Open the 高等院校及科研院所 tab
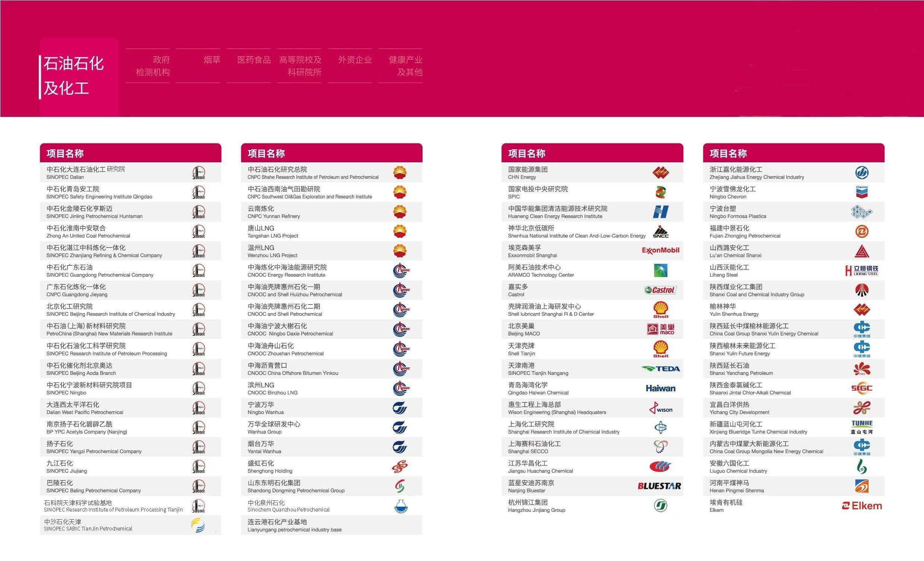The width and height of the screenshot is (924, 561). click(x=300, y=66)
